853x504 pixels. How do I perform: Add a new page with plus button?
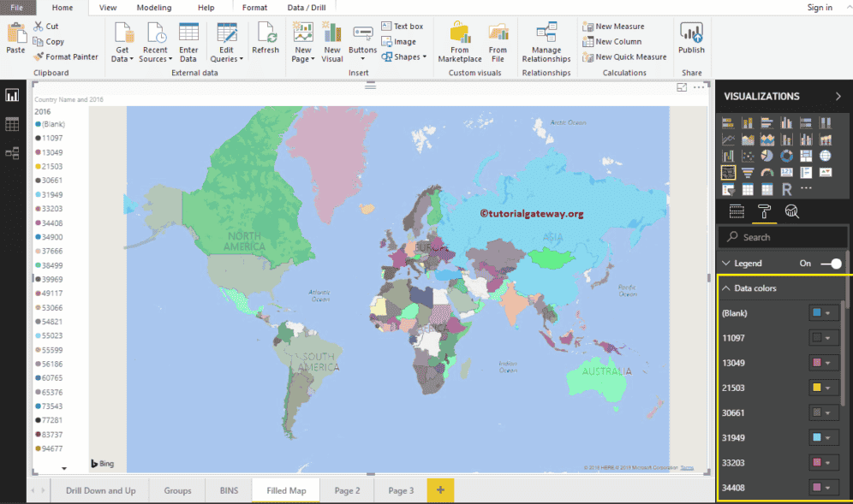440,490
